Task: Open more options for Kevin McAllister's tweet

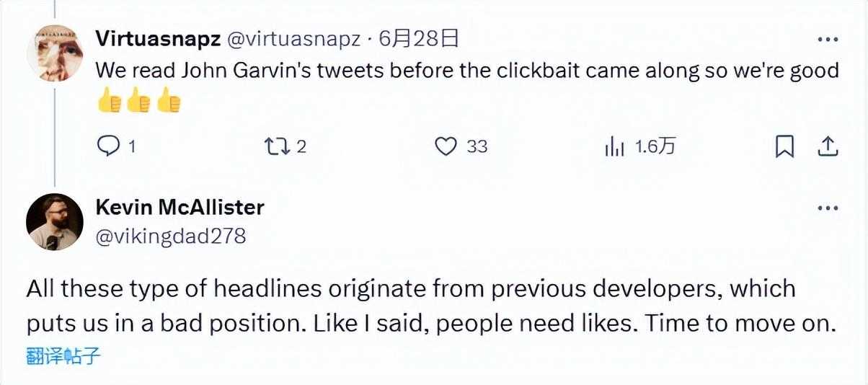Action: pyautogui.click(x=826, y=208)
